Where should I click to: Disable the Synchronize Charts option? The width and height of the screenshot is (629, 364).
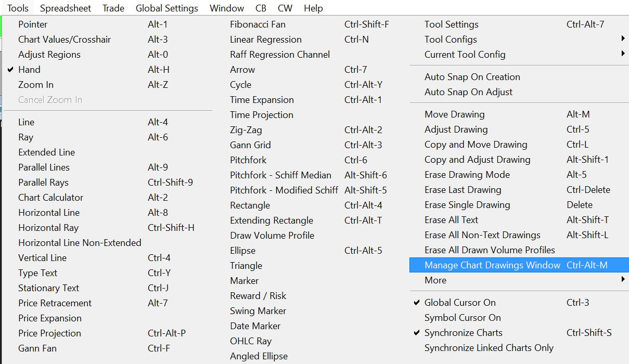click(463, 333)
